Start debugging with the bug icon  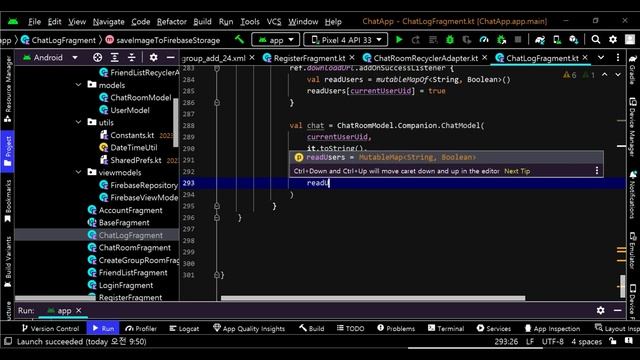(450, 40)
